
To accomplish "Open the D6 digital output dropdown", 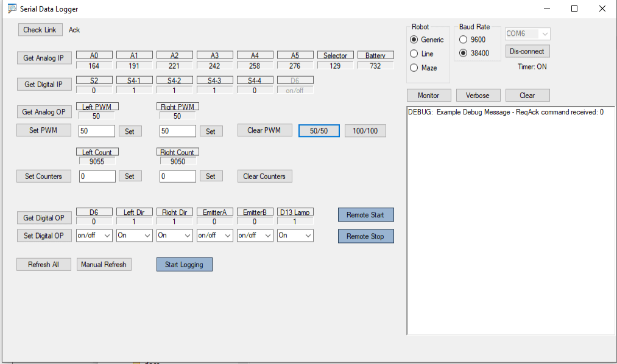I will click(x=94, y=236).
